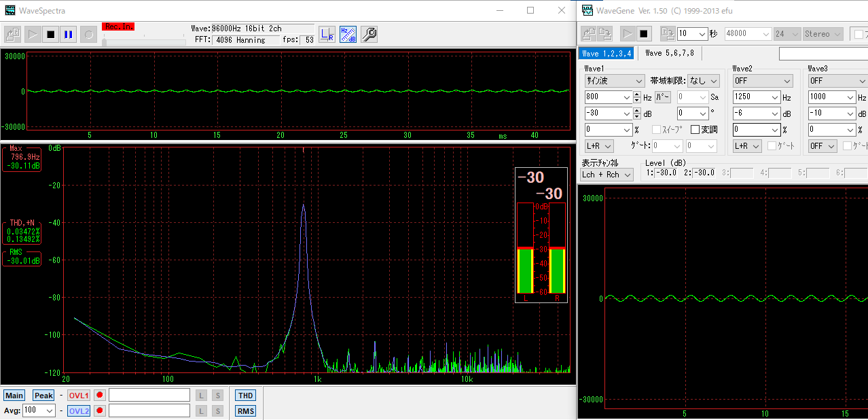Start playback in WaveSpectra toolbar
868x420 pixels.
32,34
